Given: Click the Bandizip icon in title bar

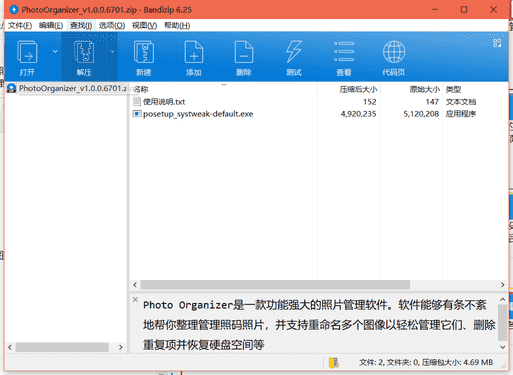Looking at the screenshot, I should pyautogui.click(x=13, y=10).
